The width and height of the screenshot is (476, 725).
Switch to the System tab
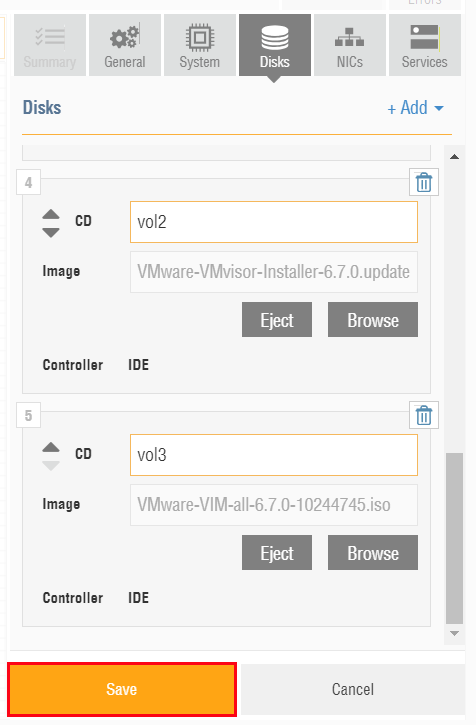[x=200, y=45]
